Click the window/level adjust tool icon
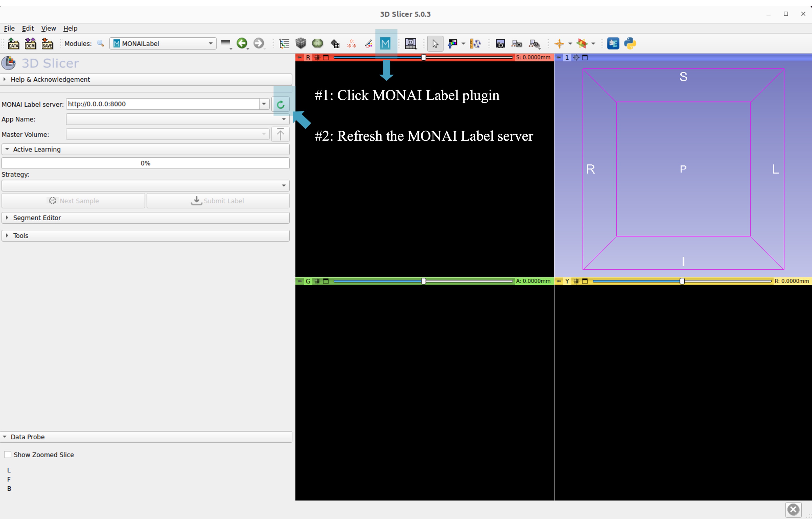 453,44
